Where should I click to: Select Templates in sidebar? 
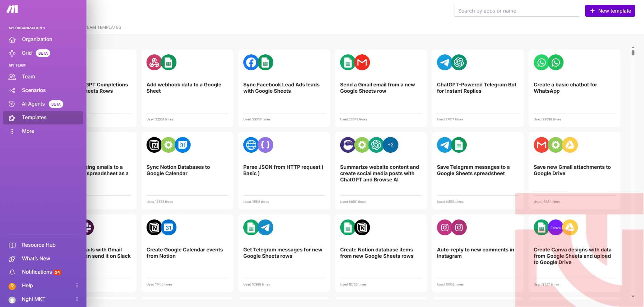[x=43, y=118]
